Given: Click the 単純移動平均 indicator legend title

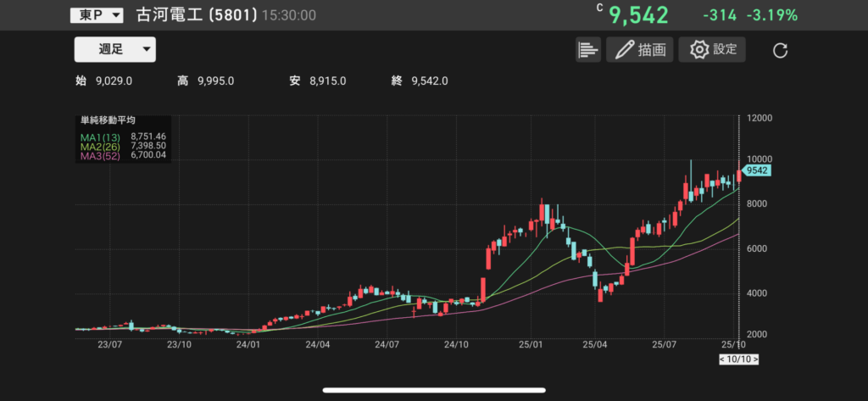Looking at the screenshot, I should pyautogui.click(x=108, y=121).
